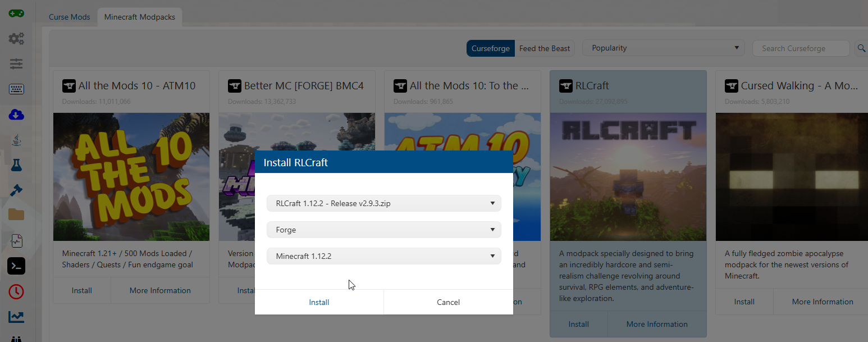This screenshot has height=342, width=868.
Task: Switch source to Feed the Beast
Action: click(x=544, y=48)
